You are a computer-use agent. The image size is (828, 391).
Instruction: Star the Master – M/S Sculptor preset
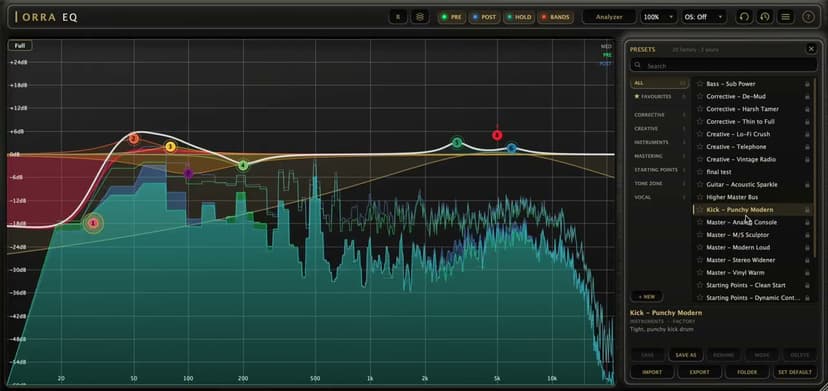point(700,235)
